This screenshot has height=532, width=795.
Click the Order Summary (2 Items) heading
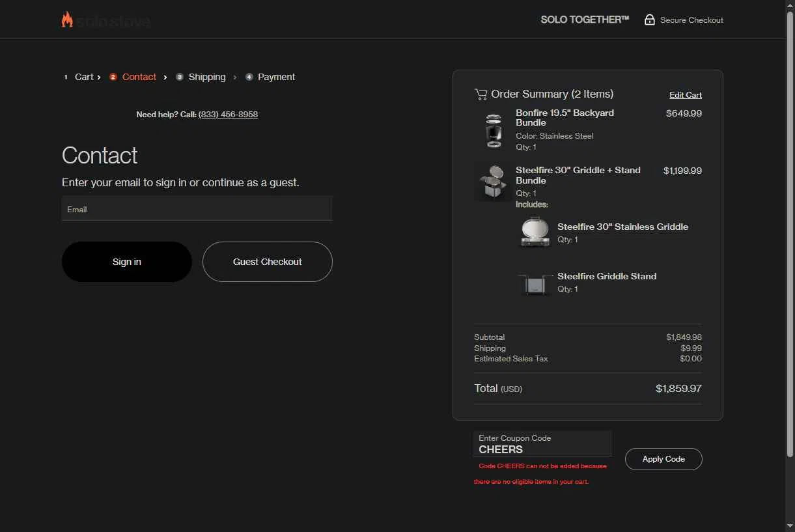click(552, 94)
